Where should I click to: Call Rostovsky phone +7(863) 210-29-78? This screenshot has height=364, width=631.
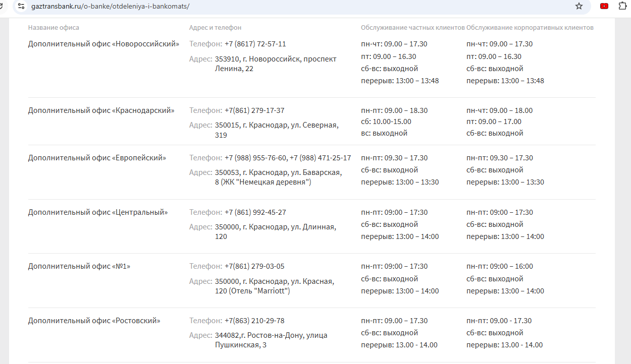coord(254,321)
